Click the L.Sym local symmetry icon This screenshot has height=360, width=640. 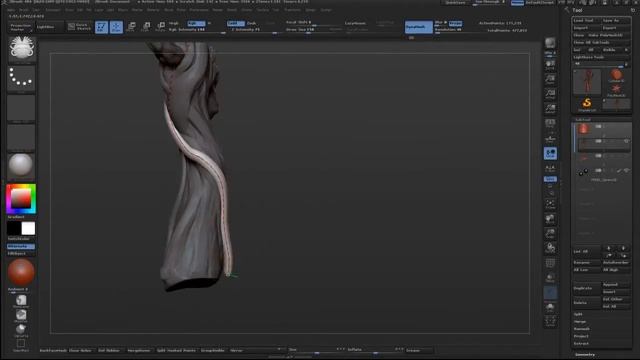click(550, 168)
